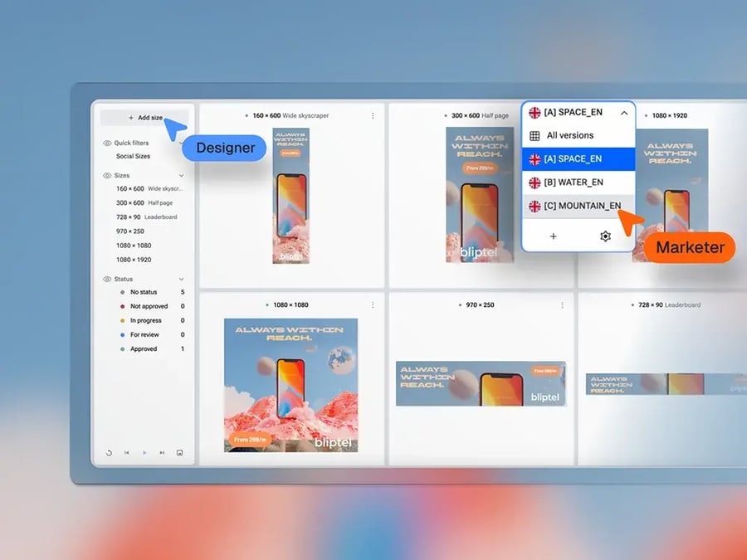The height and width of the screenshot is (560, 747).
Task: Click the plus icon to add a new version
Action: coord(553,236)
